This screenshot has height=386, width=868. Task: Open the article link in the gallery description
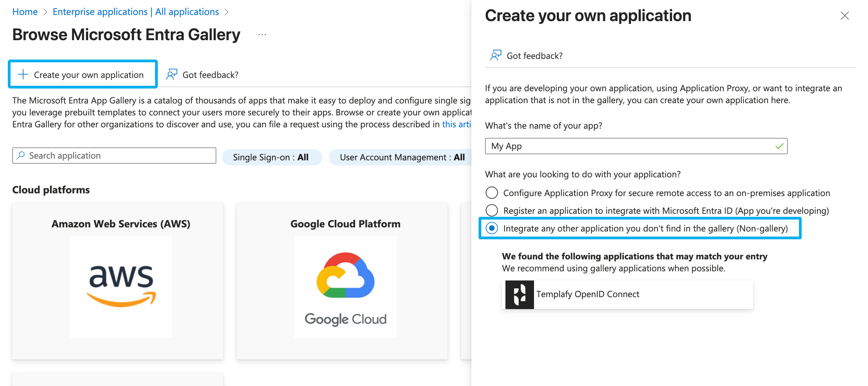coord(457,124)
